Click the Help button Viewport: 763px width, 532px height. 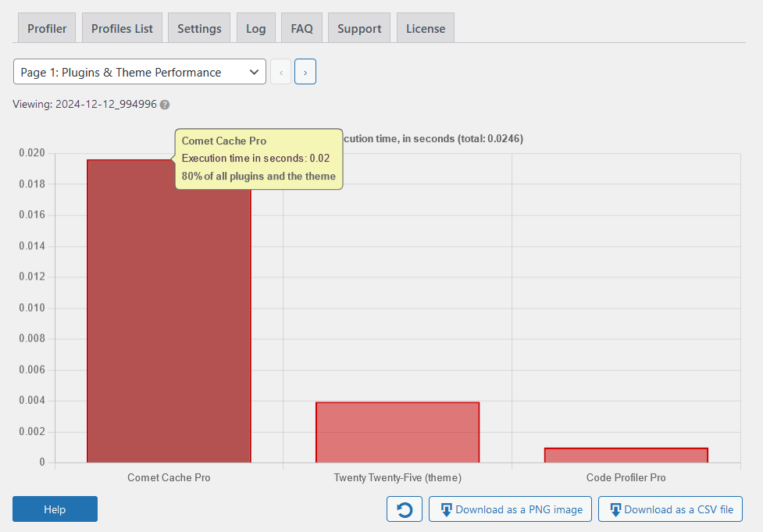point(55,509)
